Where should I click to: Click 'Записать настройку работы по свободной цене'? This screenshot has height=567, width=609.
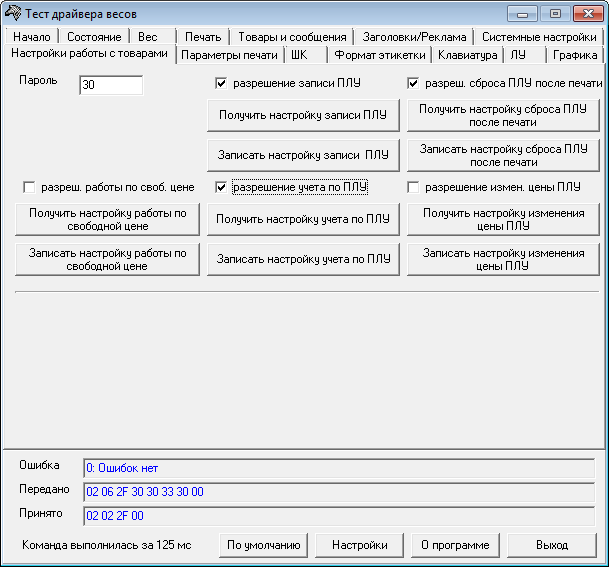tap(108, 259)
